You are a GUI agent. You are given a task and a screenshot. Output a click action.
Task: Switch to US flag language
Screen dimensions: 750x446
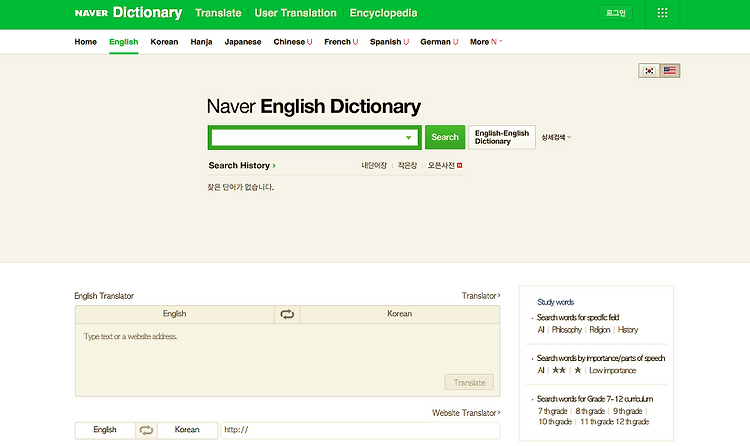tap(670, 71)
